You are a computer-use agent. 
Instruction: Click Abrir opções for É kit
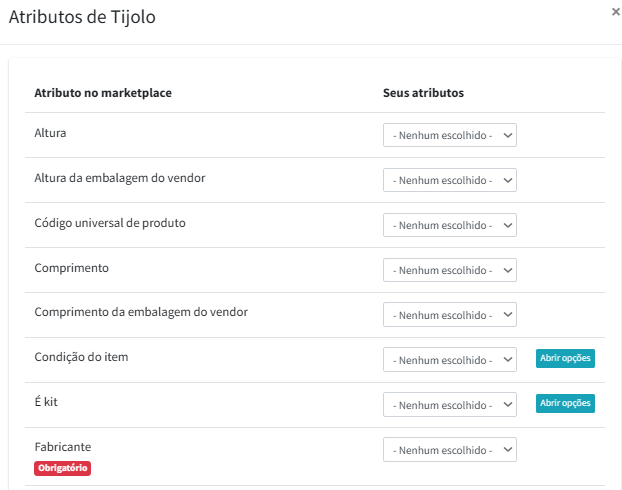(x=565, y=403)
